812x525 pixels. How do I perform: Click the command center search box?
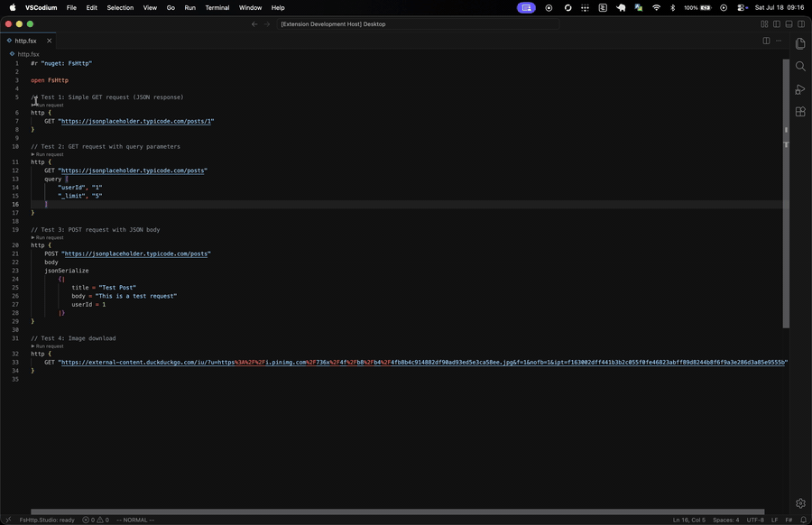pos(418,23)
